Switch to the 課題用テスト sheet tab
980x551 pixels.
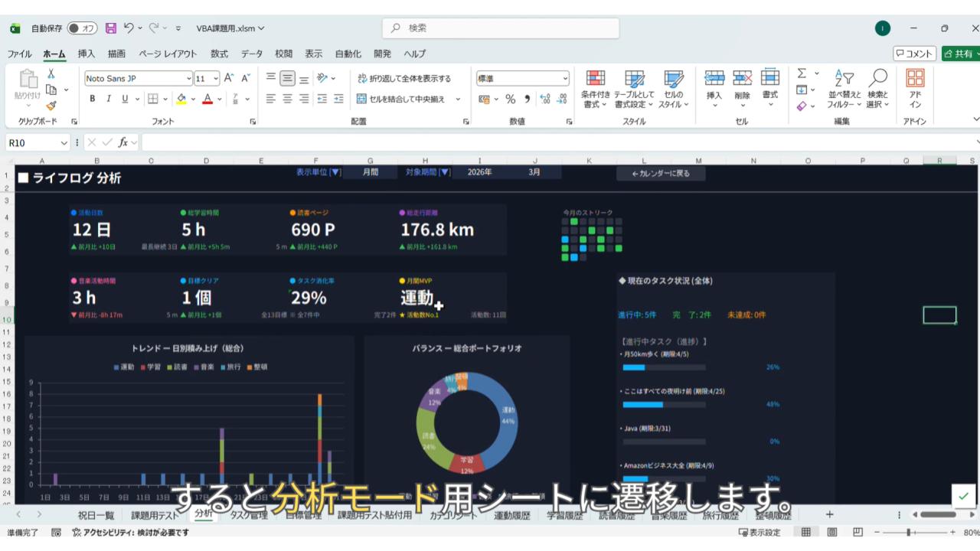coord(155,515)
